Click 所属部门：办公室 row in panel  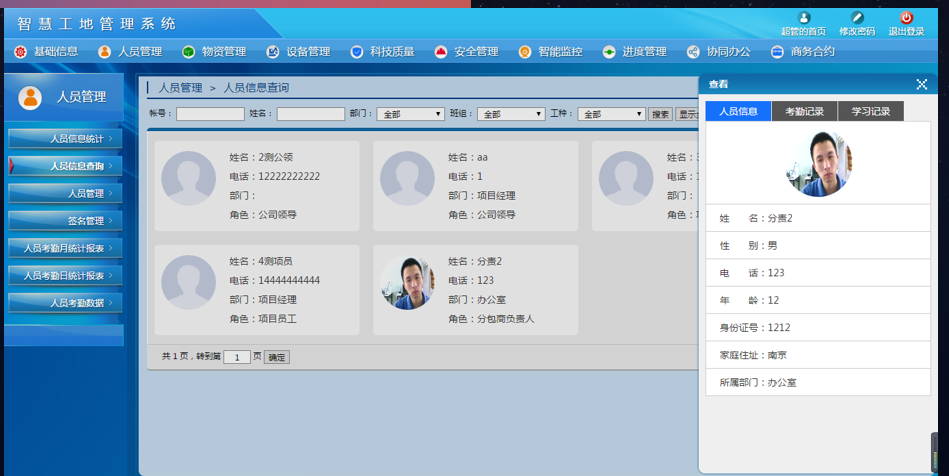coord(818,382)
